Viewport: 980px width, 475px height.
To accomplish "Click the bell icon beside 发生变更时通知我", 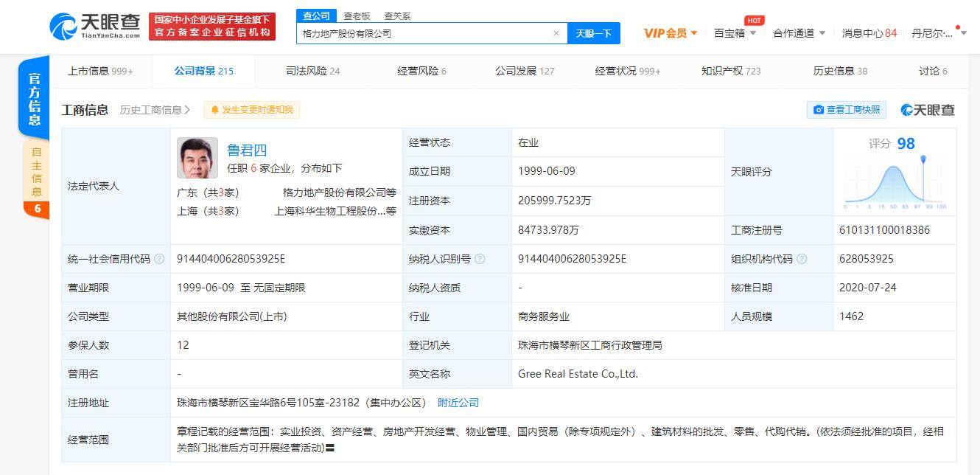I will click(x=214, y=109).
